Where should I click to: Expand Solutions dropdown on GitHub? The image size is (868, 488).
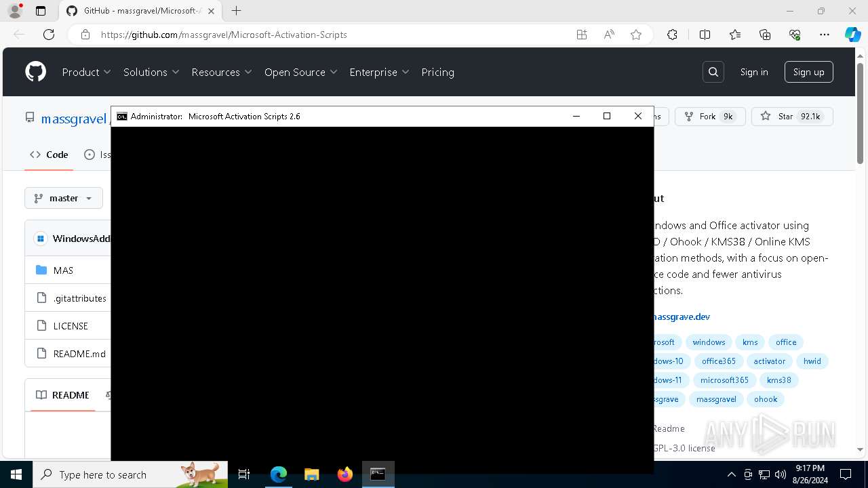[x=151, y=72]
